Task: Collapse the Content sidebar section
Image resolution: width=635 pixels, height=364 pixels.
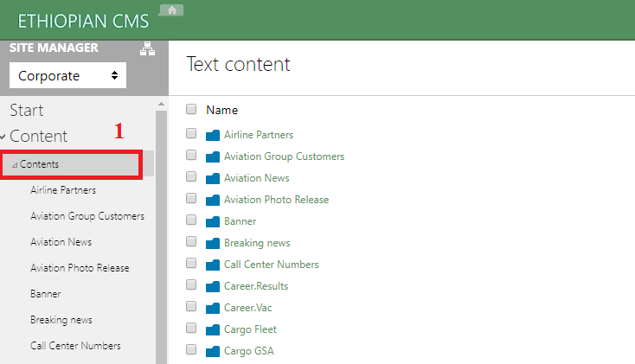Action: [3, 137]
